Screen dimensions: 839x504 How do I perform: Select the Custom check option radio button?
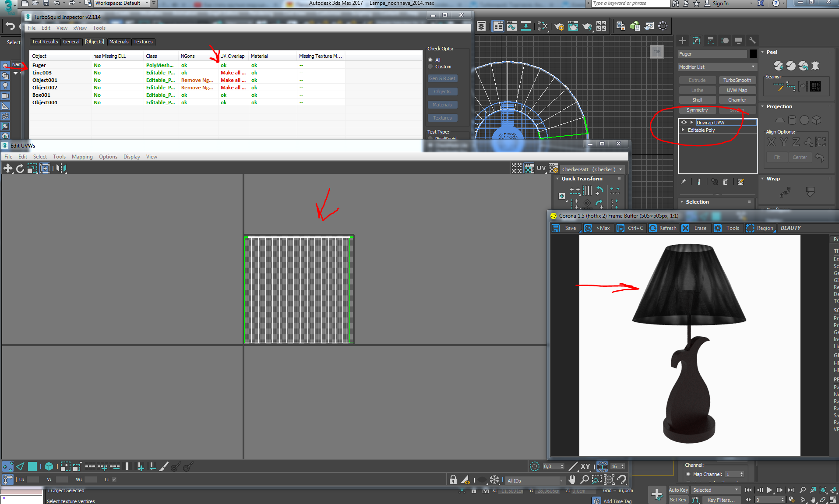pyautogui.click(x=430, y=67)
